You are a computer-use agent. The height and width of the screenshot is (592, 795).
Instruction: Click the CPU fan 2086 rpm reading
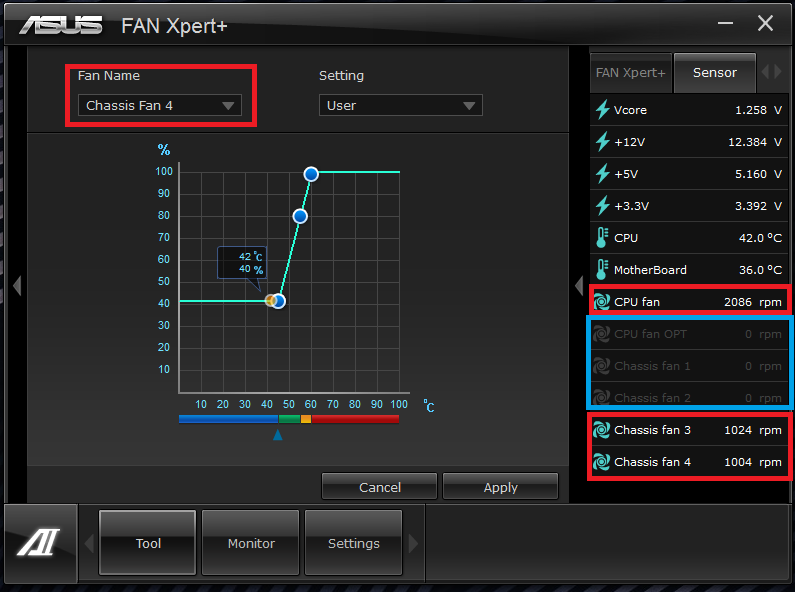point(752,302)
